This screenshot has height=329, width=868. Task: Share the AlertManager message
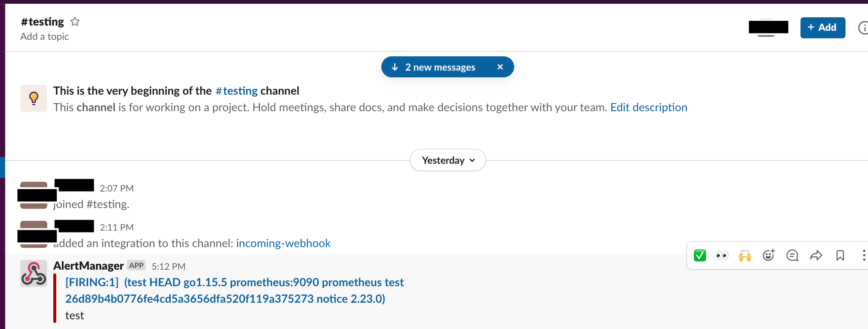(x=816, y=255)
